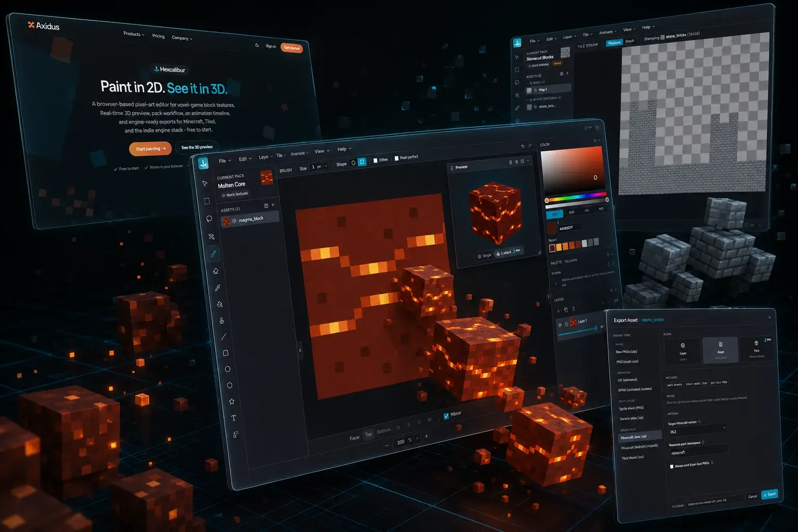Click the Export button in the dialog
798x532 pixels.
coord(770,494)
